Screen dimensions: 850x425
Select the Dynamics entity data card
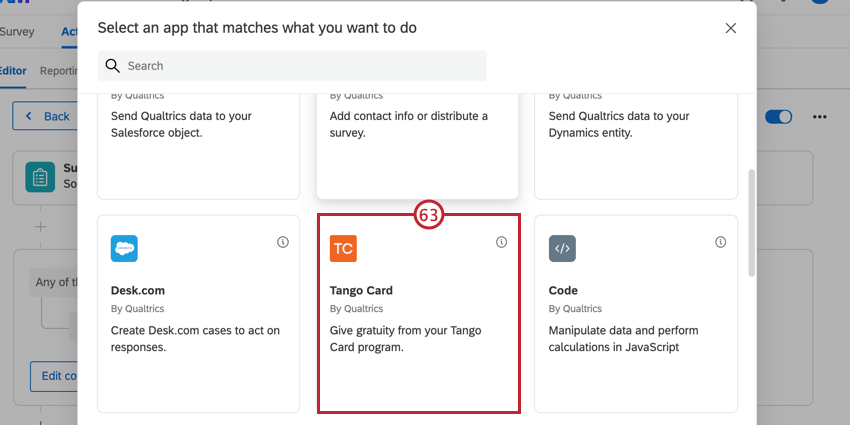636,140
